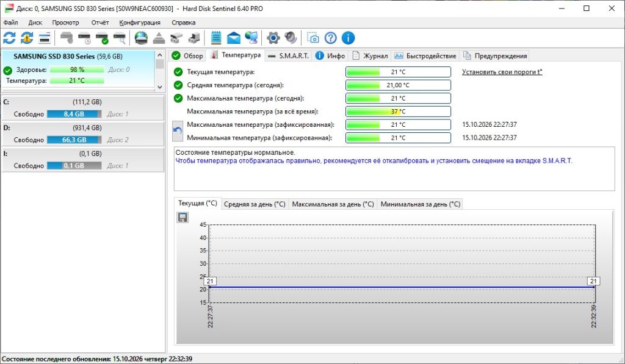
Task: Click the Средняя температура 21,00 °C bar
Action: 398,85
